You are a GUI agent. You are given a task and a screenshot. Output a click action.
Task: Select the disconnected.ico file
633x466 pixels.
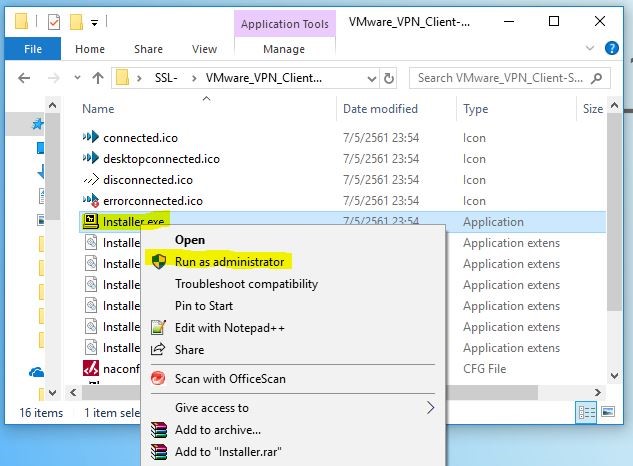click(x=148, y=180)
